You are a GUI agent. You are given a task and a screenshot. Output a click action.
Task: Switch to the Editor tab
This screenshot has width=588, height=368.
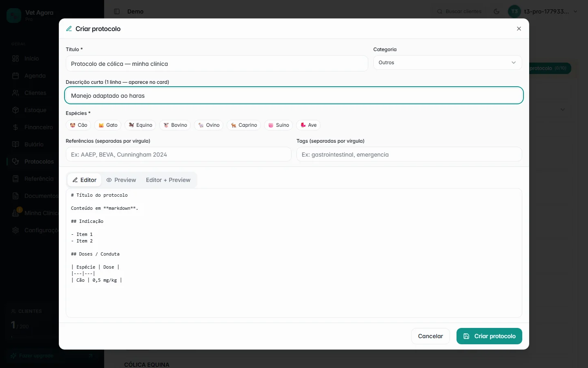click(x=85, y=180)
